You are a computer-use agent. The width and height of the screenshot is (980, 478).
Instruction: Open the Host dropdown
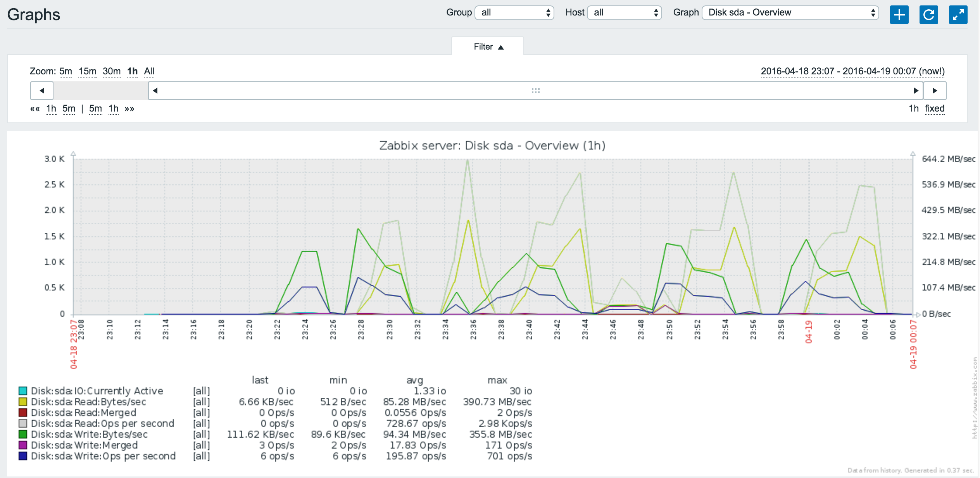625,12
